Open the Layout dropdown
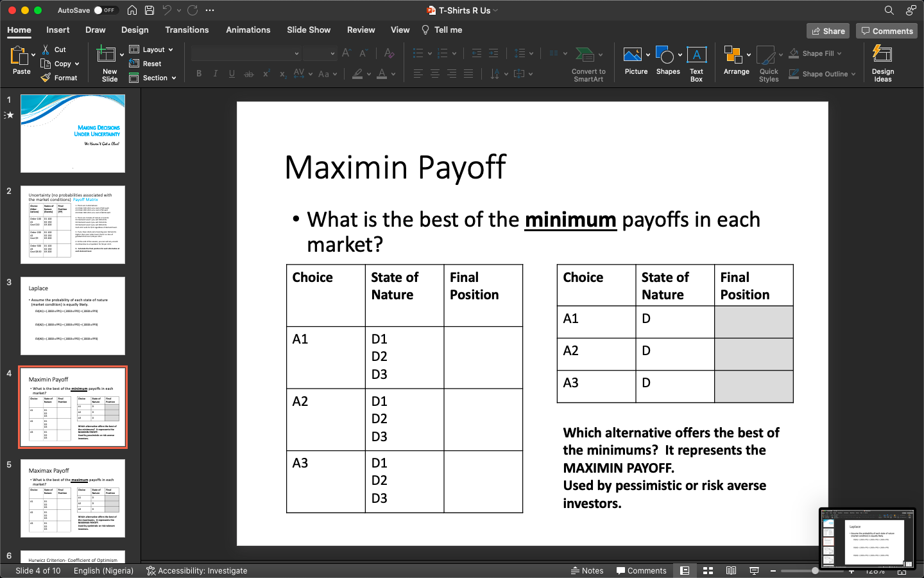 151,49
